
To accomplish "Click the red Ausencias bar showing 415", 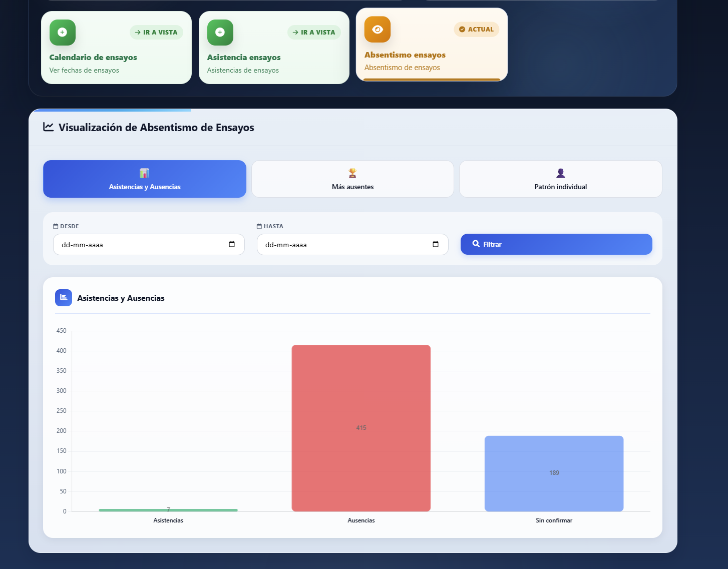I will 361,428.
